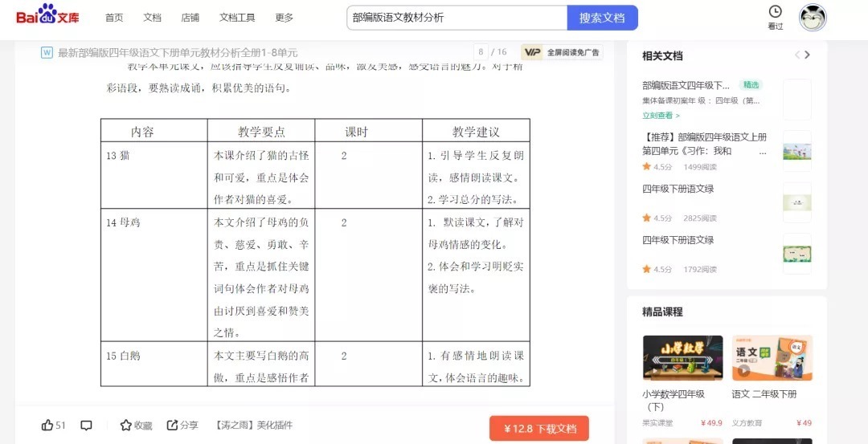
Task: Open 四年级下册语文绿 with 1792阅读
Action: click(x=678, y=240)
